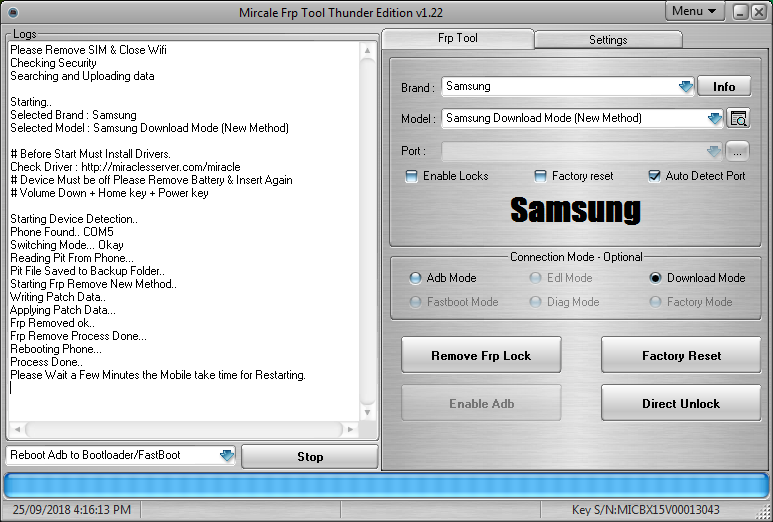Click 'Pit File Saved to Backup Folder..' line
773x522 pixels.
87,271
